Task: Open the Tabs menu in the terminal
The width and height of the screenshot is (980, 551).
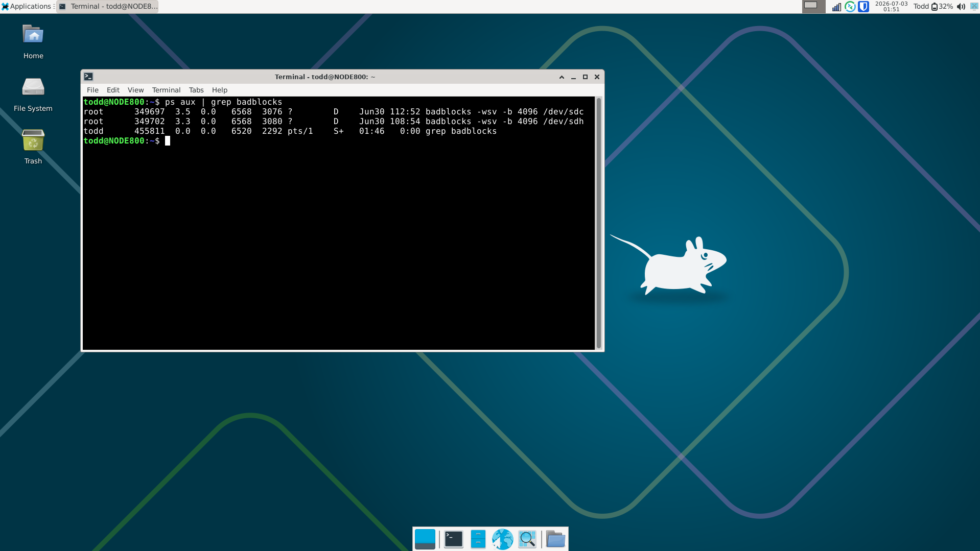Action: point(196,90)
